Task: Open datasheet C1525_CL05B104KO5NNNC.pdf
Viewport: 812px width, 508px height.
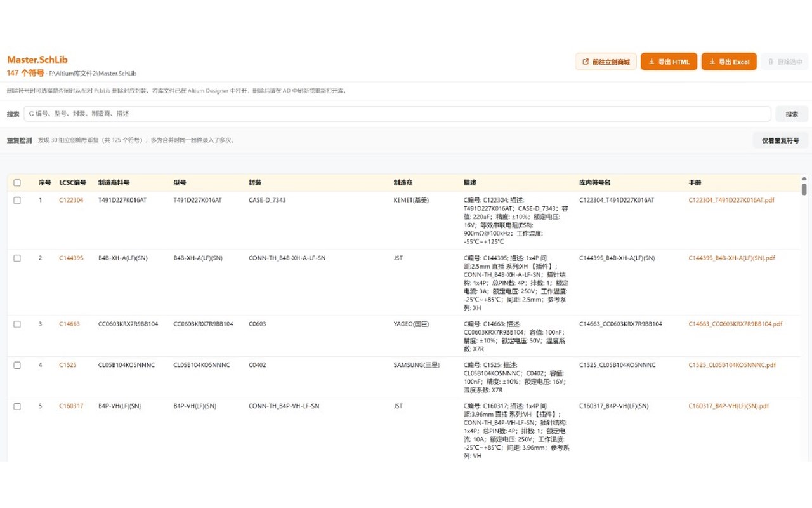Action: 732,365
